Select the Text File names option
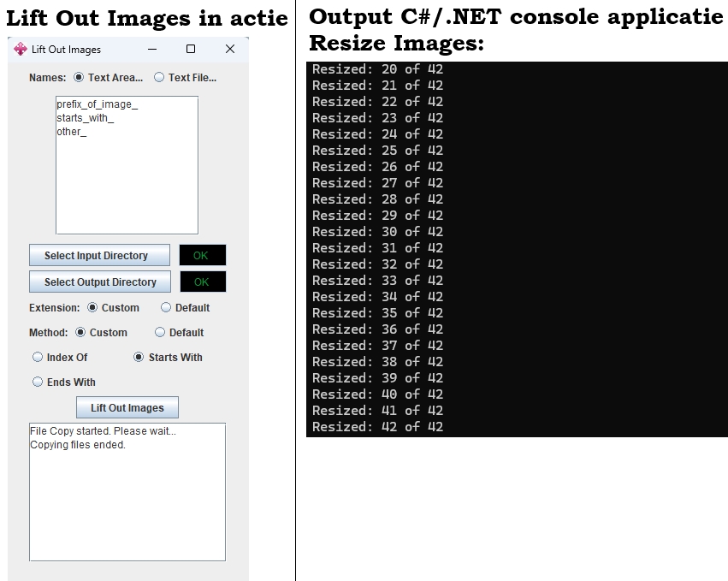The image size is (728, 581). pyautogui.click(x=186, y=78)
